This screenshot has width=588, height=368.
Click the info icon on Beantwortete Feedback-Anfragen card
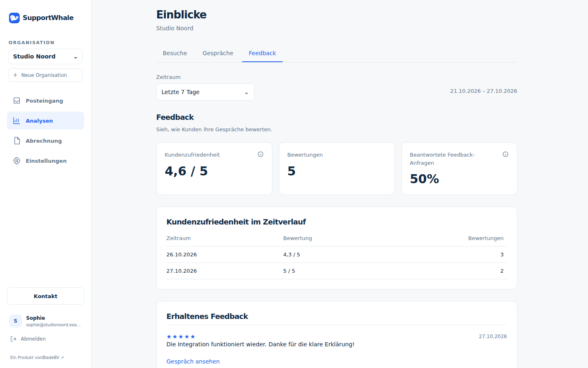(x=506, y=154)
